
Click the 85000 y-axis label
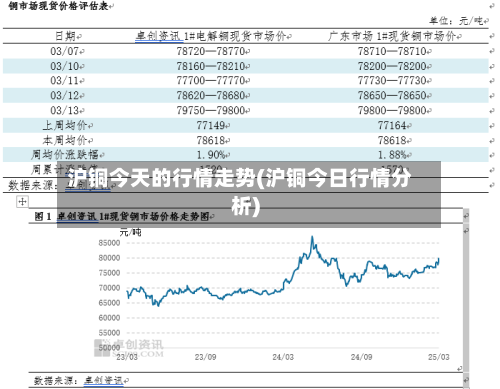[109, 243]
